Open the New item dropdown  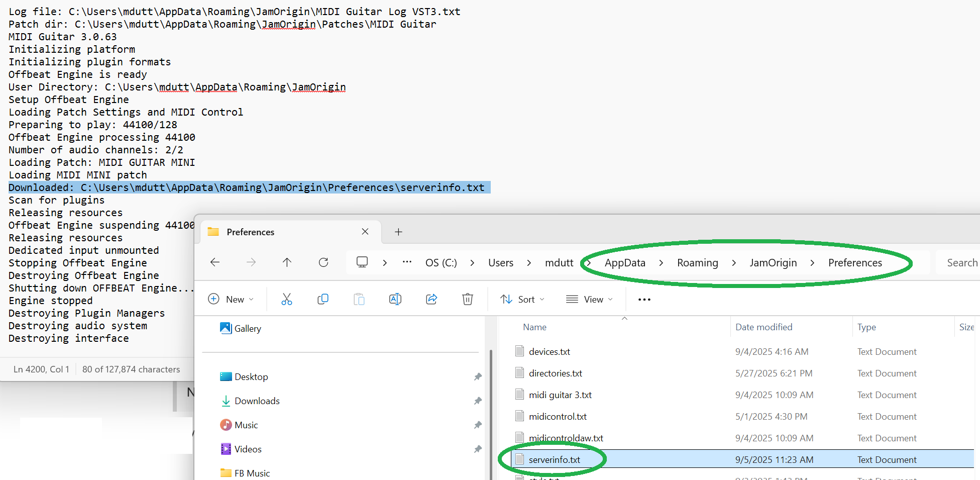231,300
